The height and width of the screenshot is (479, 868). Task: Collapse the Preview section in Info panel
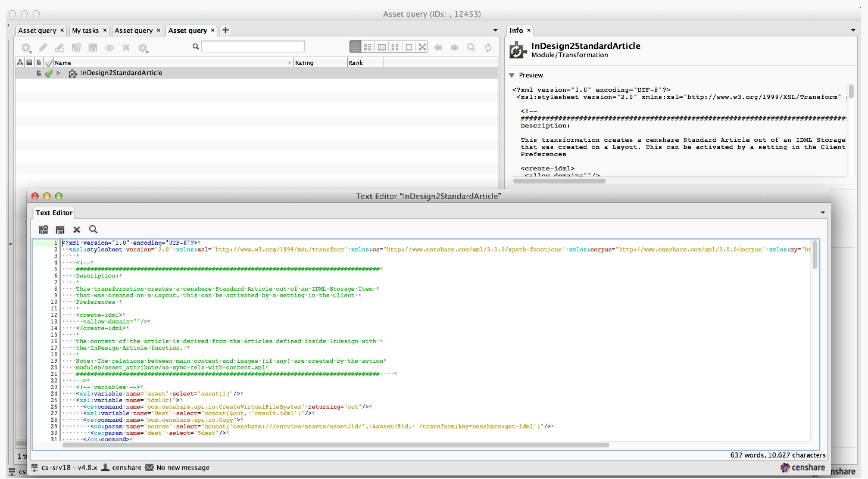click(511, 75)
